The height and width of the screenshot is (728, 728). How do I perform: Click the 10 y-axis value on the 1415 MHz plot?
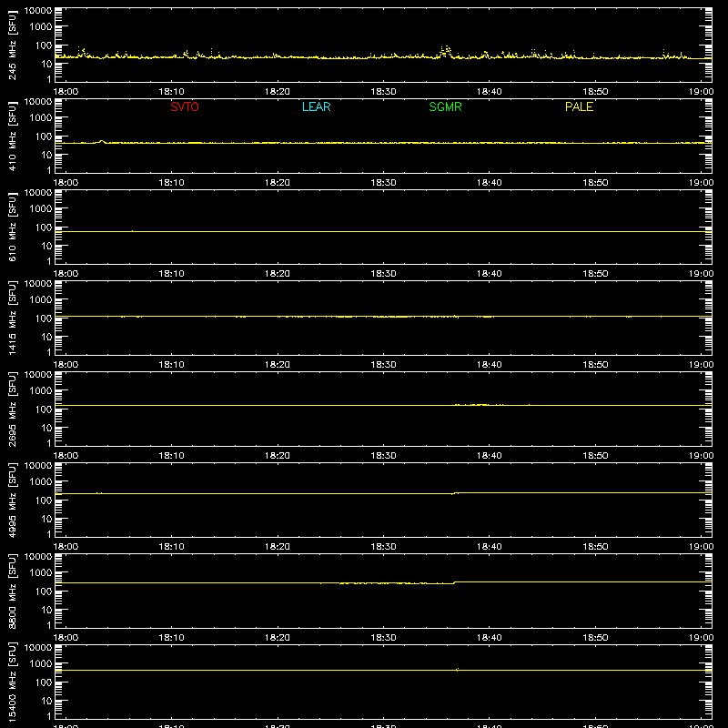[x=46, y=337]
